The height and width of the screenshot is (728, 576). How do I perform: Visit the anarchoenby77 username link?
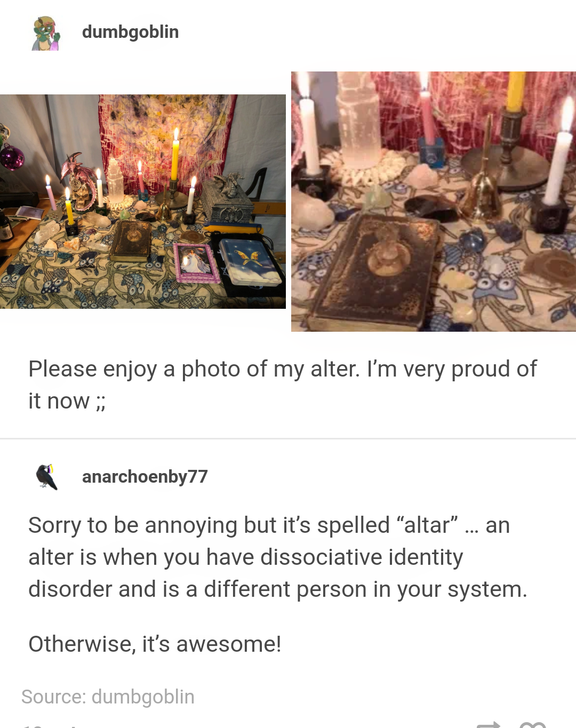(145, 476)
